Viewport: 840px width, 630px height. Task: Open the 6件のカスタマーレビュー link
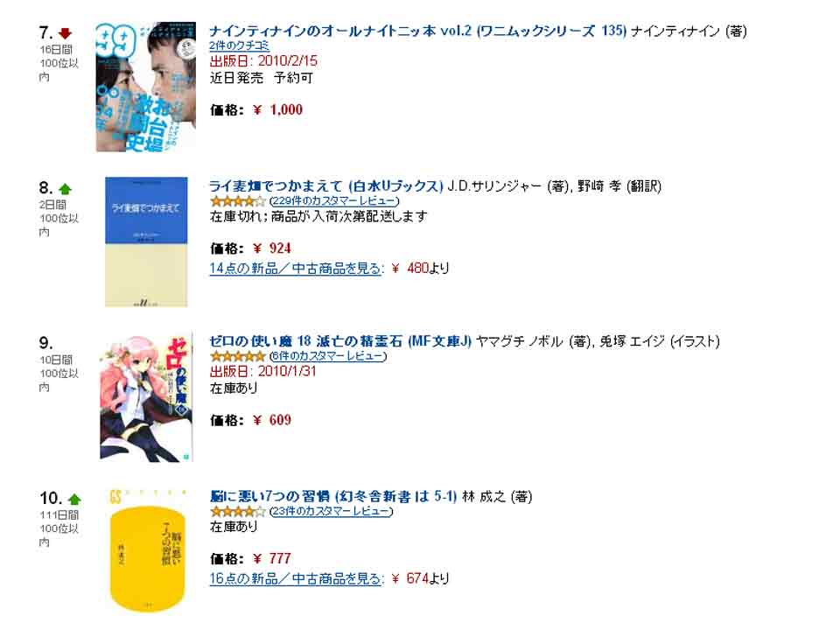coord(328,356)
